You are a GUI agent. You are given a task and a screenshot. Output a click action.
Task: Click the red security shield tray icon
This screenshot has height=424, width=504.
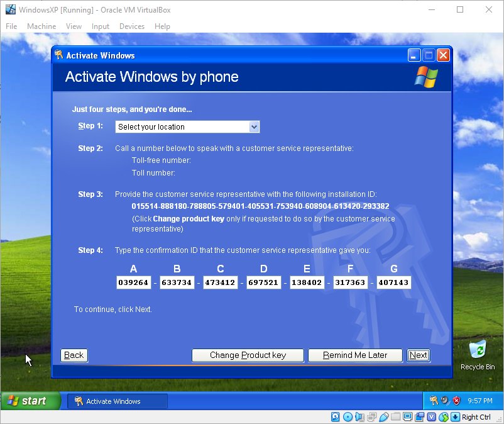(456, 401)
